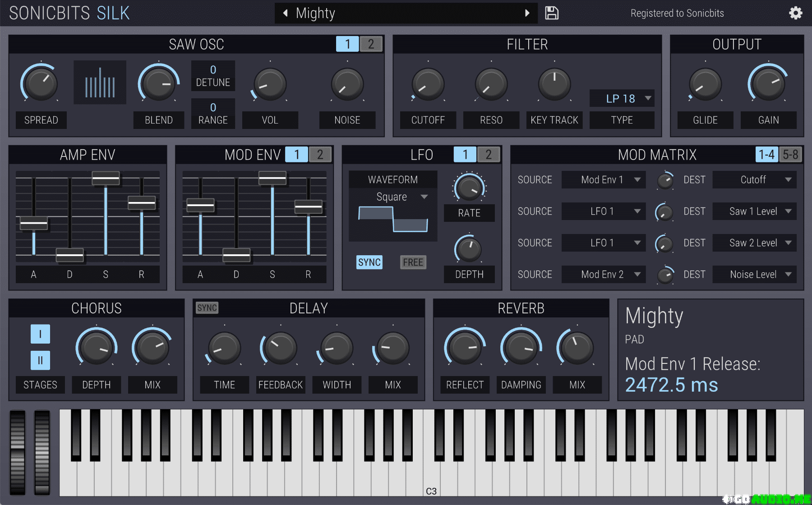Click the Delay TIME knob
The width and height of the screenshot is (812, 505).
[224, 348]
